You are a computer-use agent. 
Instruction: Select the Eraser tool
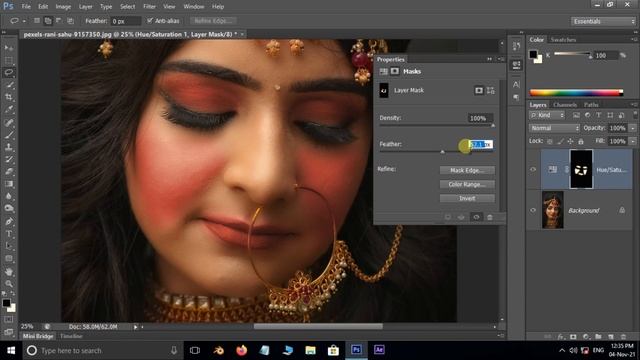[x=9, y=172]
